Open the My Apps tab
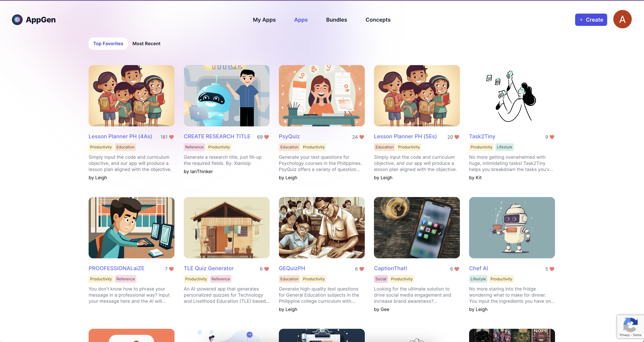 tap(264, 20)
